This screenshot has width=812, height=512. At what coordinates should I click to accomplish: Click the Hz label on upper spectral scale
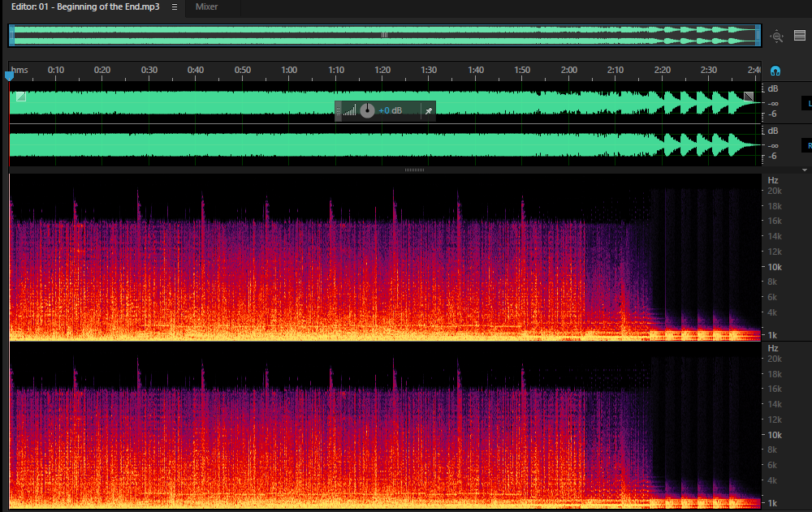(773, 180)
